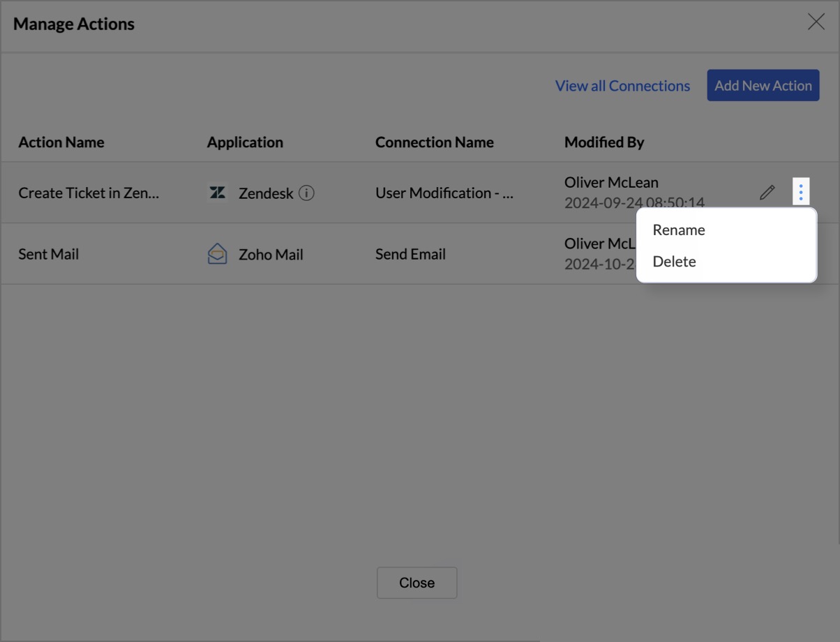
Task: Click the Connection Name column header
Action: click(434, 142)
